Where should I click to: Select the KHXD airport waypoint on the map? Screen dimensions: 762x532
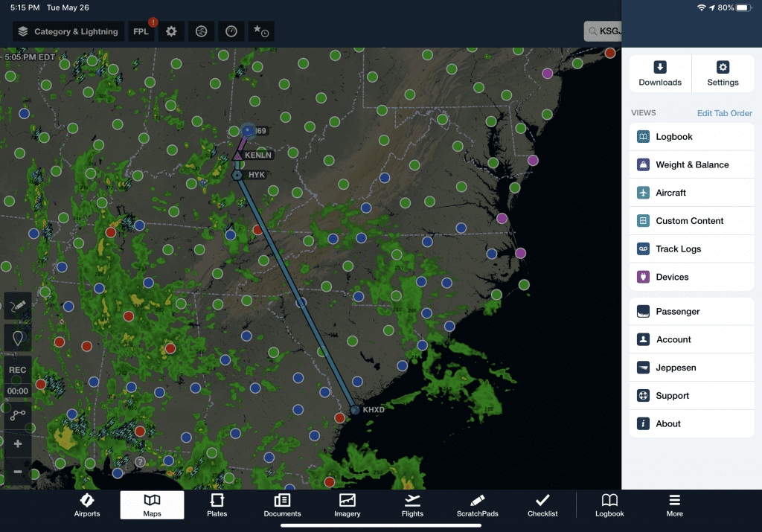(354, 409)
